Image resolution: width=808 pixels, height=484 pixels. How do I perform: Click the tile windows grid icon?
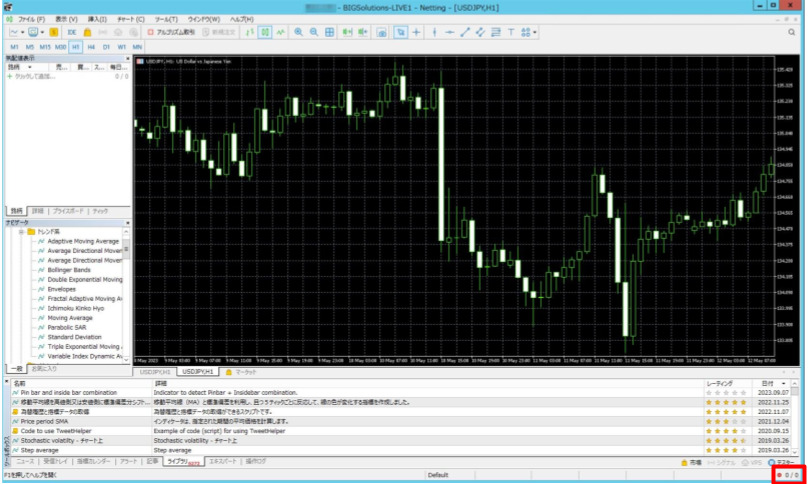[330, 32]
